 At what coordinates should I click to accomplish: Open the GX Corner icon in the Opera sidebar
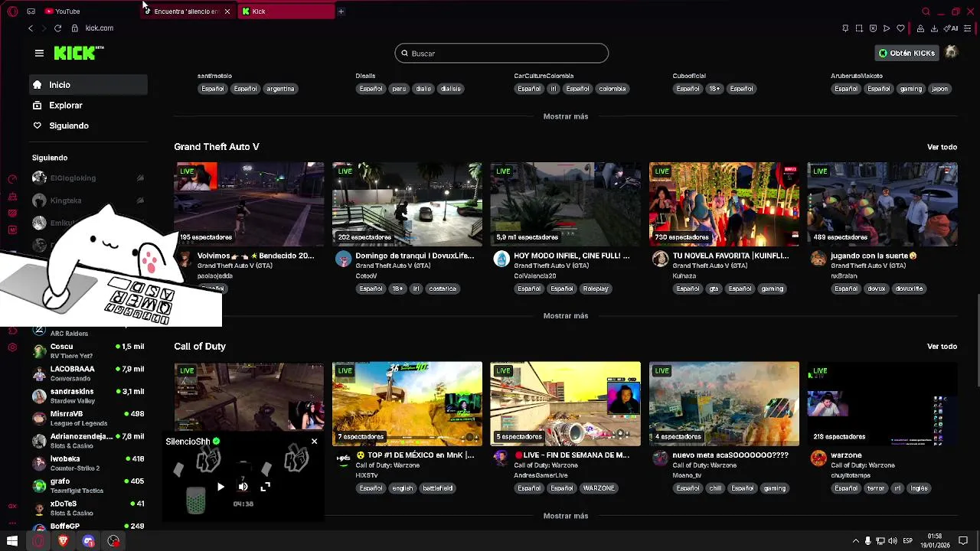pyautogui.click(x=12, y=506)
